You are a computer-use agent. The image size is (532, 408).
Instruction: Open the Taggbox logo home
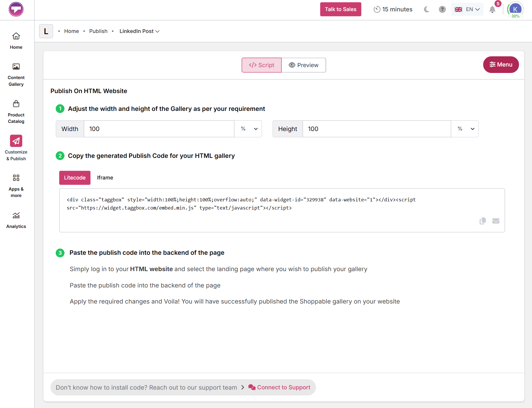[16, 9]
